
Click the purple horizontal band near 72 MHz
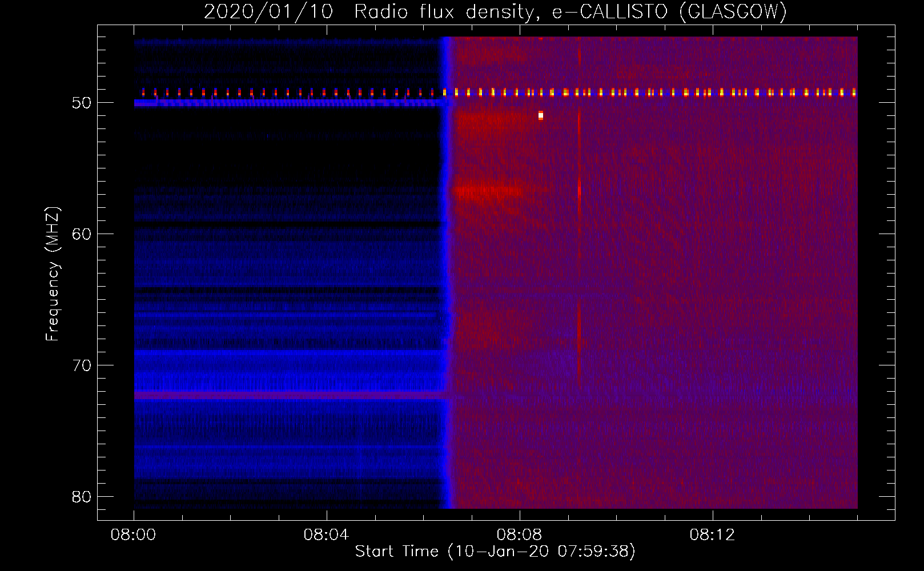(x=290, y=395)
